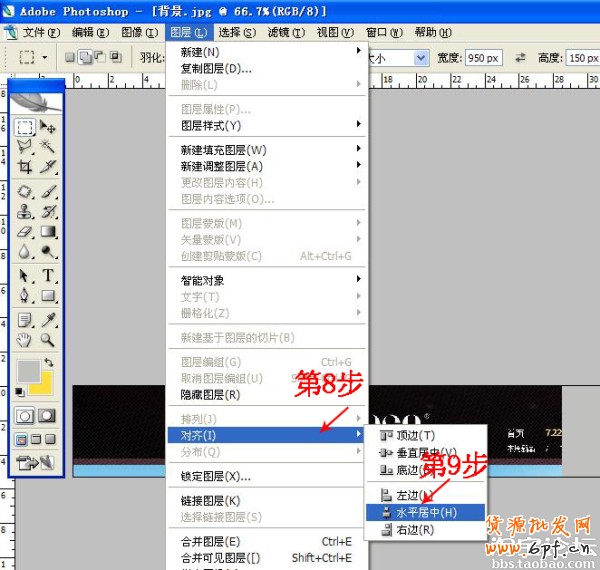Select the Rectangular Marquee tool

(x=25, y=127)
